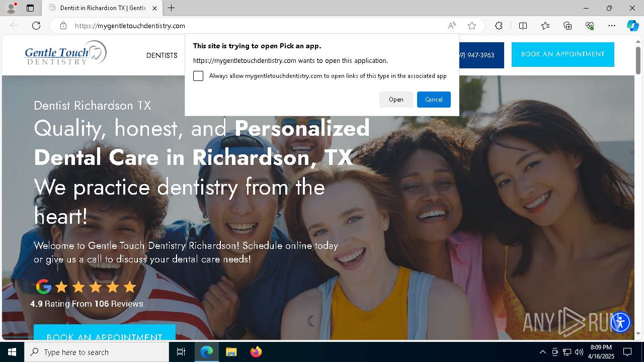644x362 pixels.
Task: Open the Windows Start menu
Action: 12,352
